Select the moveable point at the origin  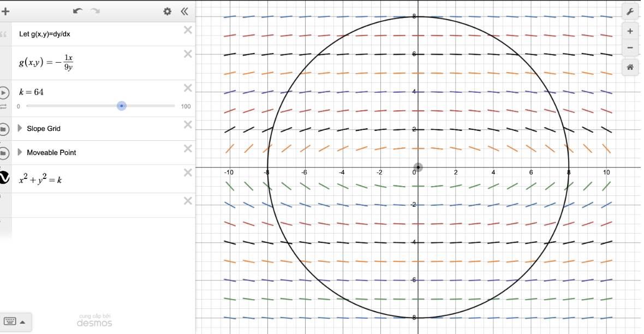(418, 167)
